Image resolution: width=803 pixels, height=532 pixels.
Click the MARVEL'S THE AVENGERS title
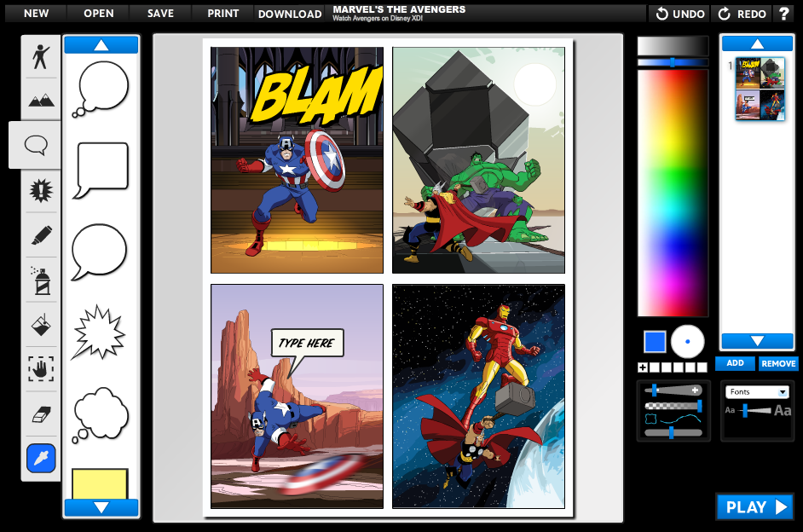pyautogui.click(x=399, y=9)
